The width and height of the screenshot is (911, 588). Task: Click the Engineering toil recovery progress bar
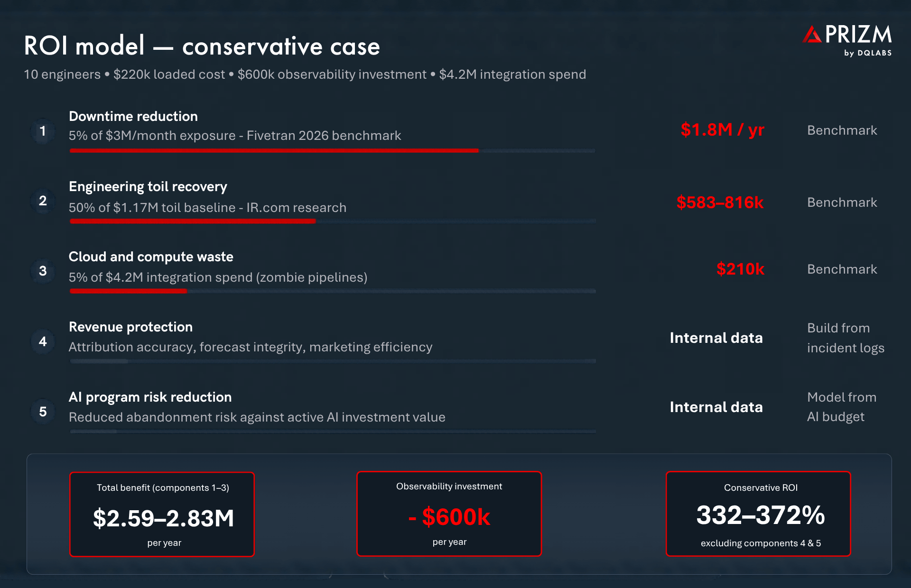pos(332,221)
